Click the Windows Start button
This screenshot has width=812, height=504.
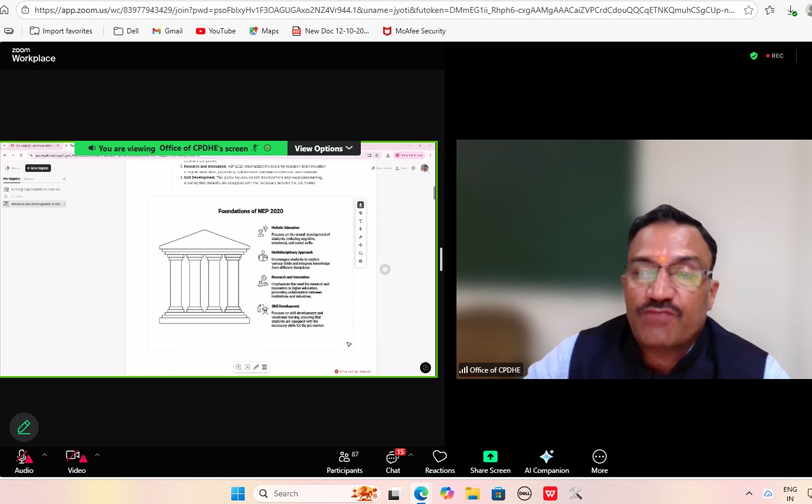[x=238, y=493]
